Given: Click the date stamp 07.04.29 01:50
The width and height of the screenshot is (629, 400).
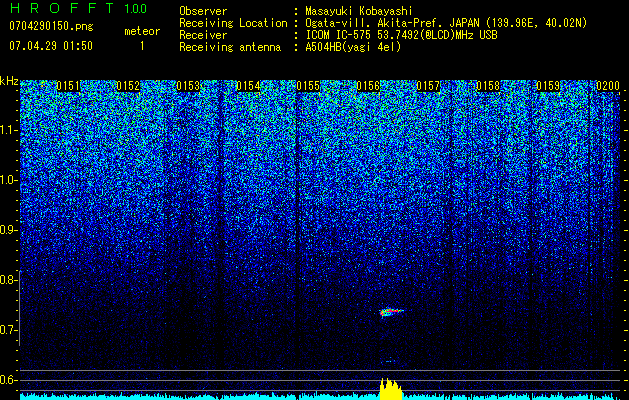Looking at the screenshot, I should click(51, 46).
